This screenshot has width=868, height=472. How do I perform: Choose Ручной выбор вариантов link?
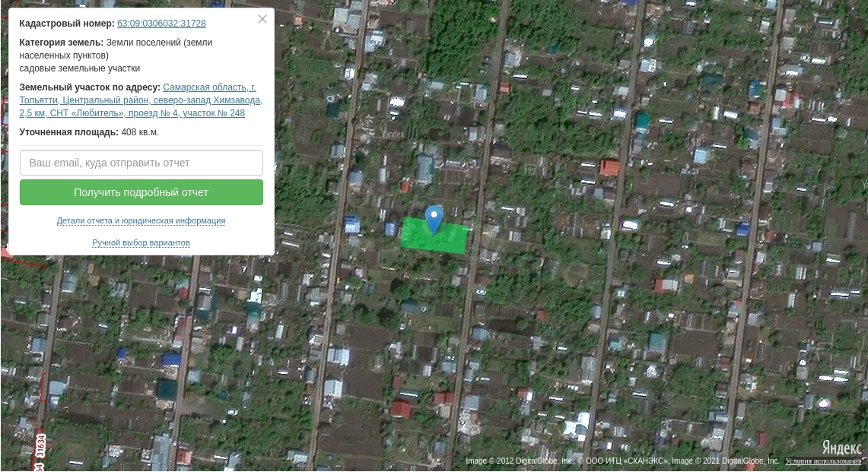pos(141,242)
